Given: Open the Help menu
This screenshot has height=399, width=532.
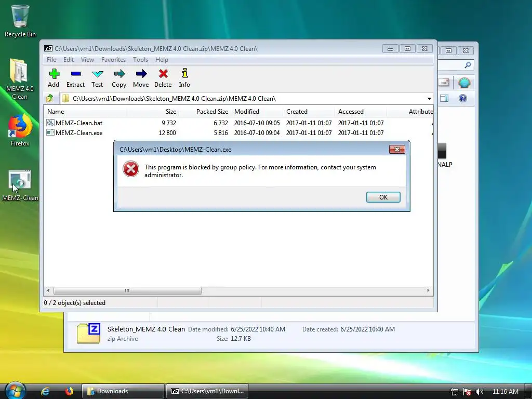Looking at the screenshot, I should pos(162,60).
